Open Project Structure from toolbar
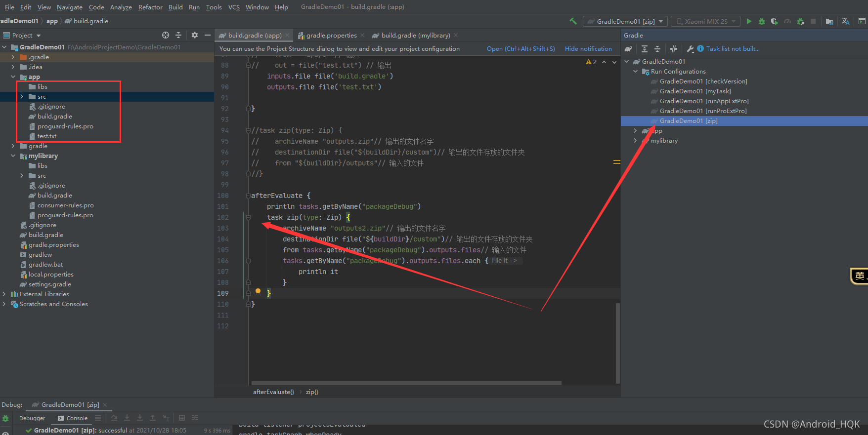This screenshot has height=435, width=868. [x=829, y=21]
